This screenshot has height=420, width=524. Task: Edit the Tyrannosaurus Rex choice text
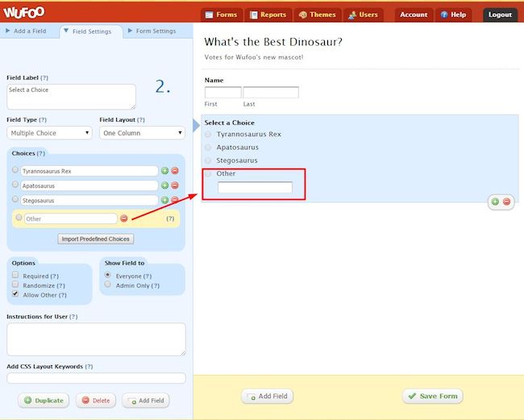[89, 171]
